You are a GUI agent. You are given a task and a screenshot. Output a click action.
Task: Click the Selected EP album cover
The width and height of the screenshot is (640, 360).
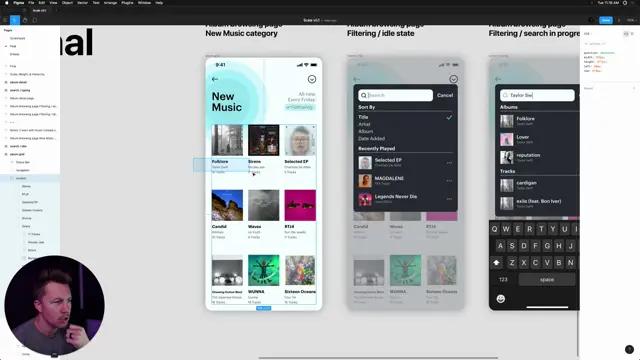(300, 140)
